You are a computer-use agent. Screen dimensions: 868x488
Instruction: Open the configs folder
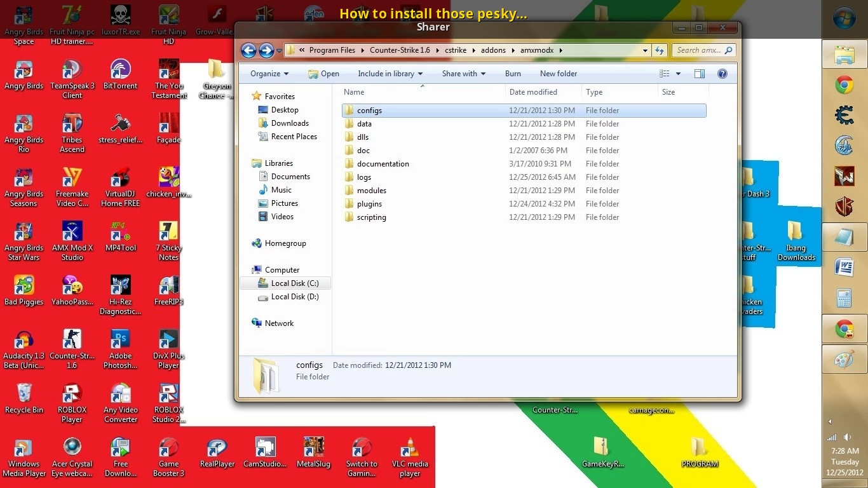[524, 111]
